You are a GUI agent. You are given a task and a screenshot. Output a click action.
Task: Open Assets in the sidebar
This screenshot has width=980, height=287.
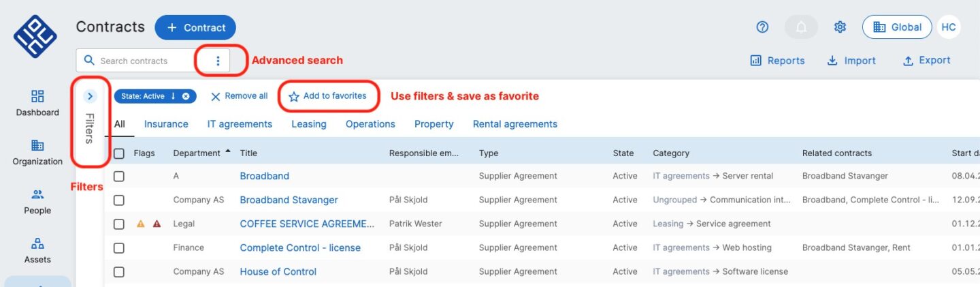37,250
